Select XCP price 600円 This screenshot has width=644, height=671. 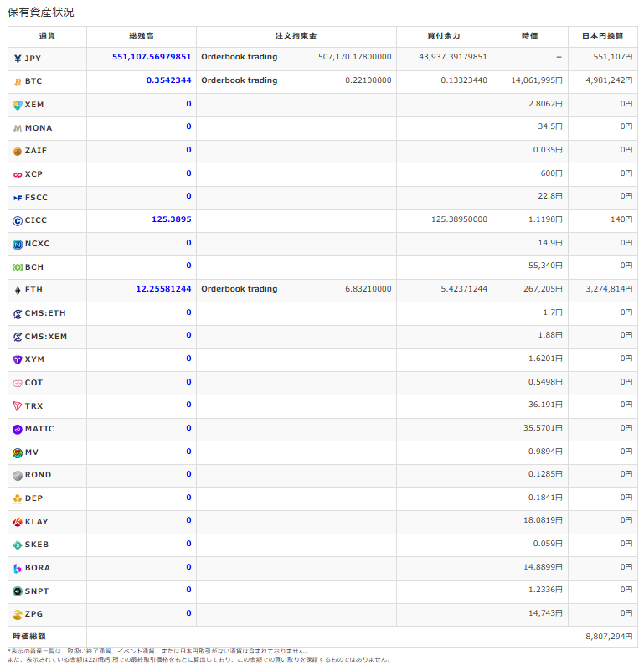pos(552,173)
